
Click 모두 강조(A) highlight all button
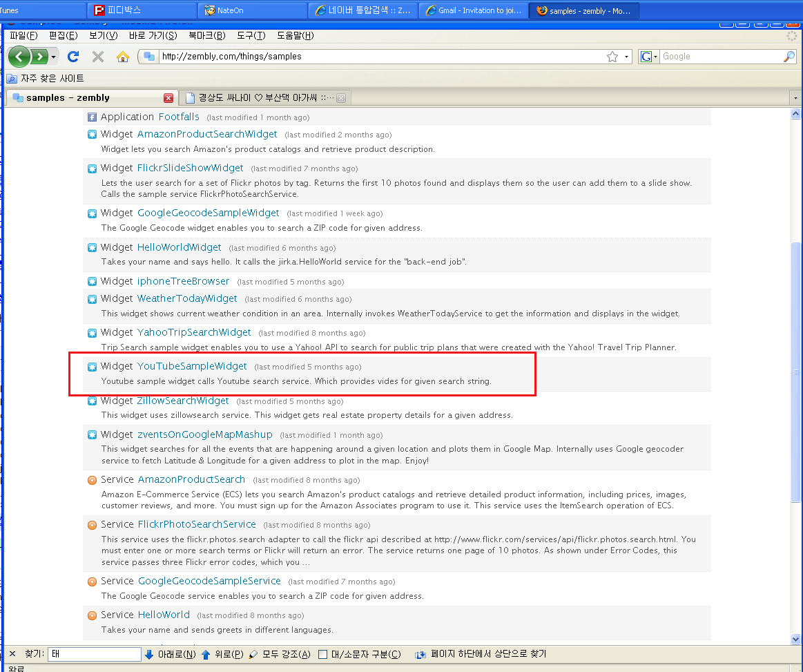(x=280, y=654)
